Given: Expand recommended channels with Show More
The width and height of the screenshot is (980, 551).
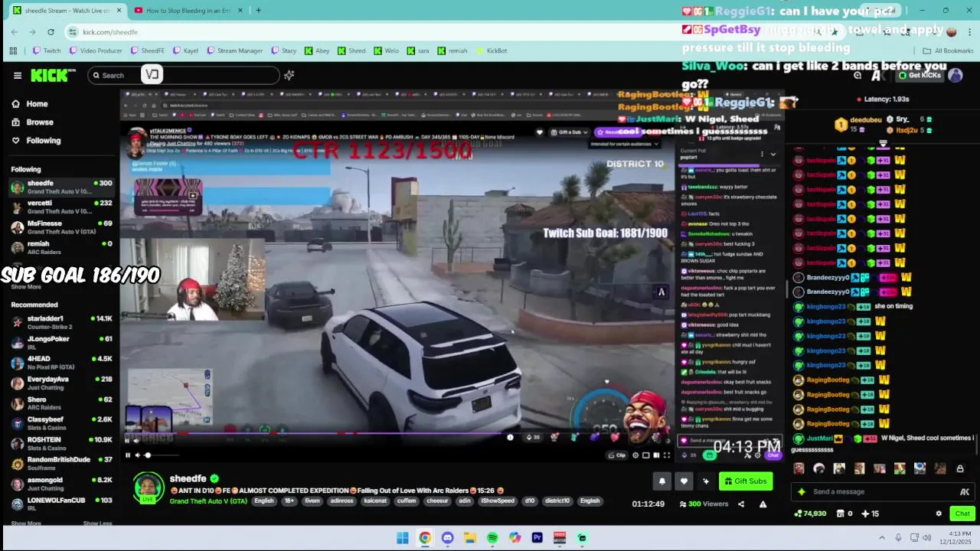Looking at the screenshot, I should 25,523.
